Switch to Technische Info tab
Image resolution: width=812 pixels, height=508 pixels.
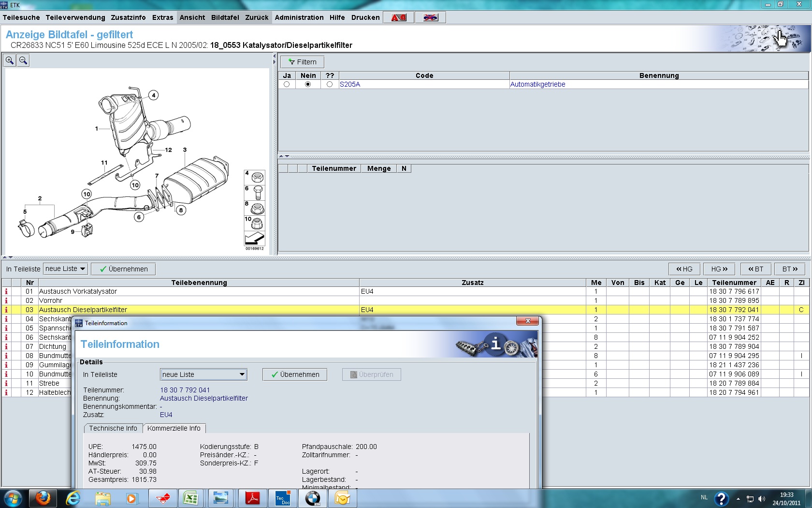click(x=113, y=428)
